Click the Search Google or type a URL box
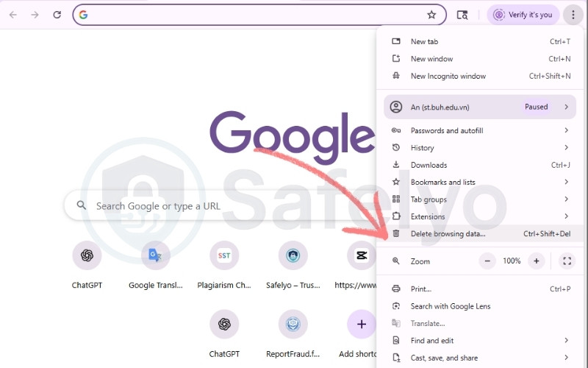588x368 pixels. 221,206
